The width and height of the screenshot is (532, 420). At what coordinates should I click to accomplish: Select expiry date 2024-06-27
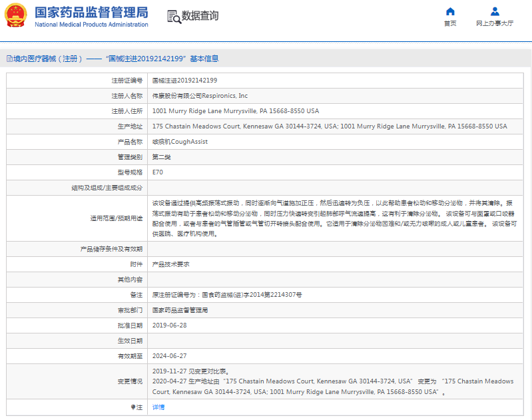tap(169, 356)
